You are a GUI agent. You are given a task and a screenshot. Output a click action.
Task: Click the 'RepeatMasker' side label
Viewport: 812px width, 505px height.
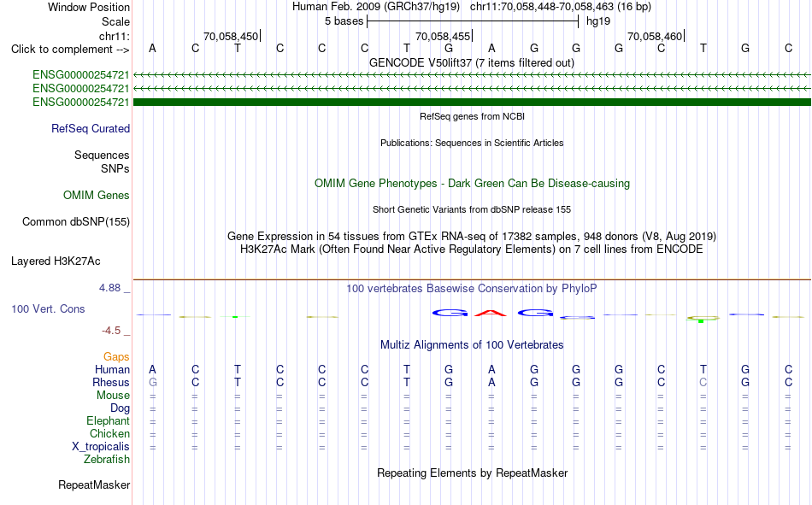click(94, 484)
